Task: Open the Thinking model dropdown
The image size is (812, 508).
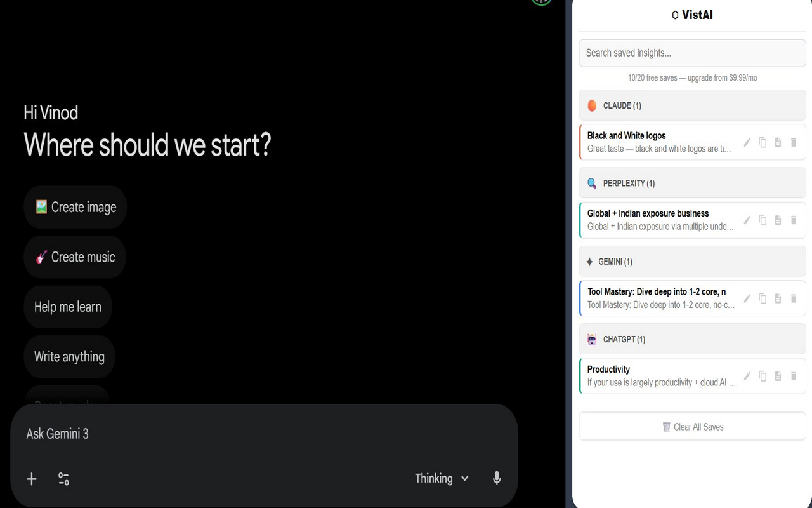Action: (442, 478)
